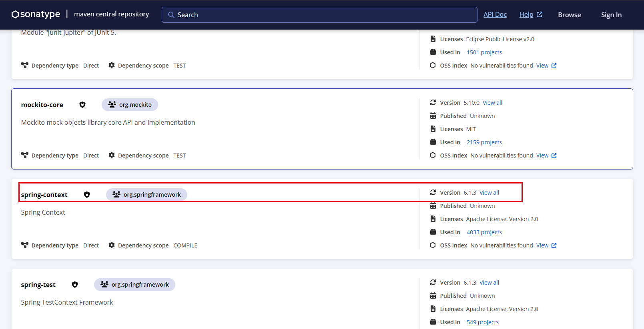
Task: Open the 1501 projects link
Action: click(x=484, y=52)
